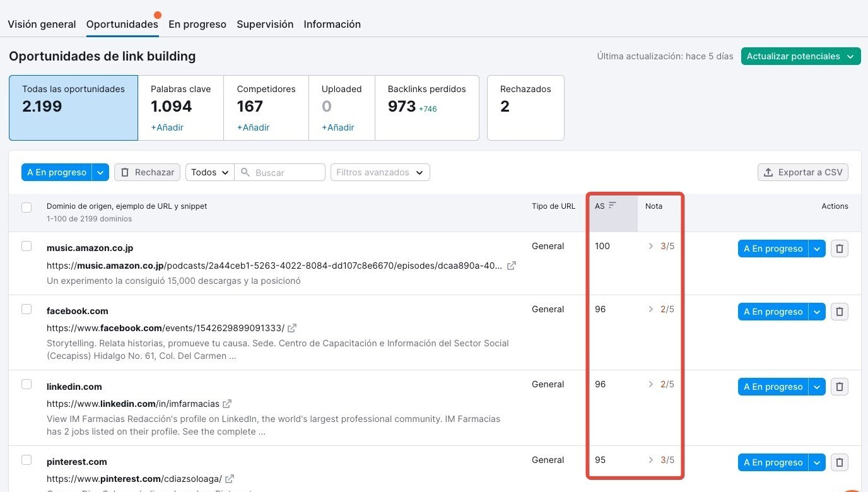The height and width of the screenshot is (492, 868).
Task: Click Añadir under Palabras clave
Action: coord(167,127)
